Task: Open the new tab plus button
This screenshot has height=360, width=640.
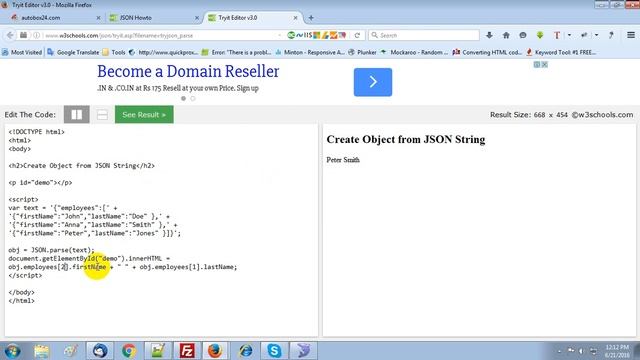Action: pyautogui.click(x=311, y=18)
